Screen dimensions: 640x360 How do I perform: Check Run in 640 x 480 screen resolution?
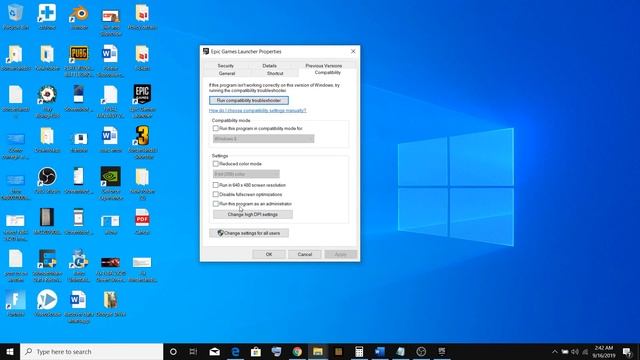(x=216, y=185)
